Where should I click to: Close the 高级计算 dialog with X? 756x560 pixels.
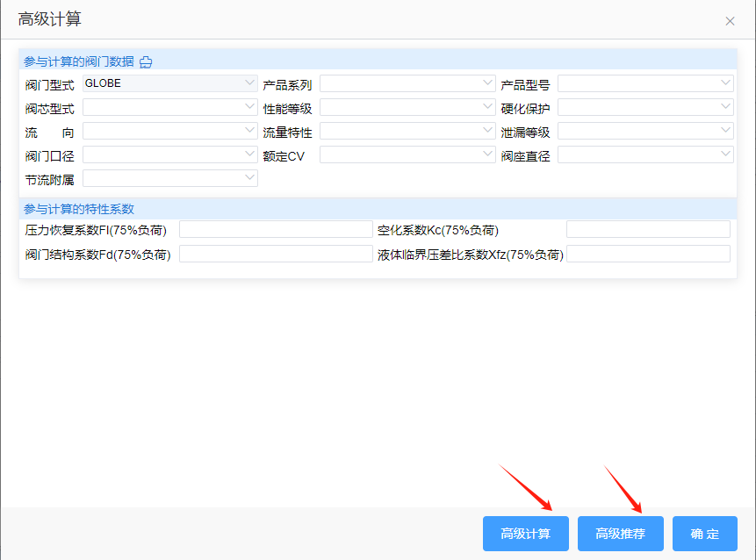(730, 20)
